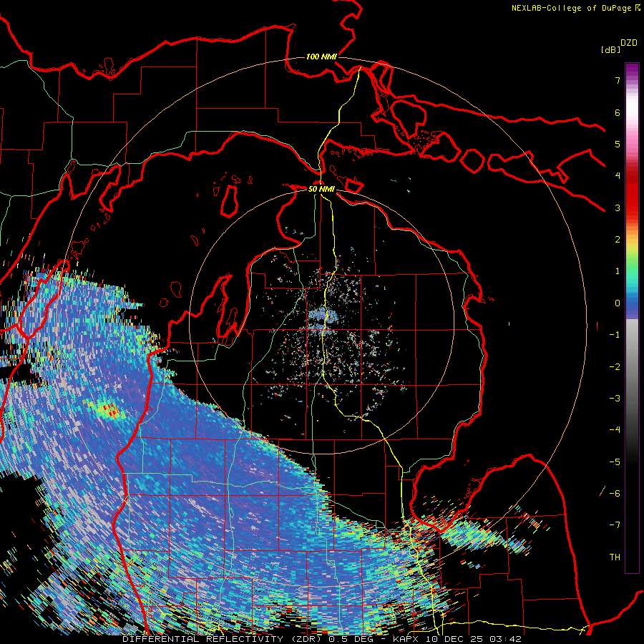
Task: Pick the "-3" tick label on legend
Action: click(615, 399)
